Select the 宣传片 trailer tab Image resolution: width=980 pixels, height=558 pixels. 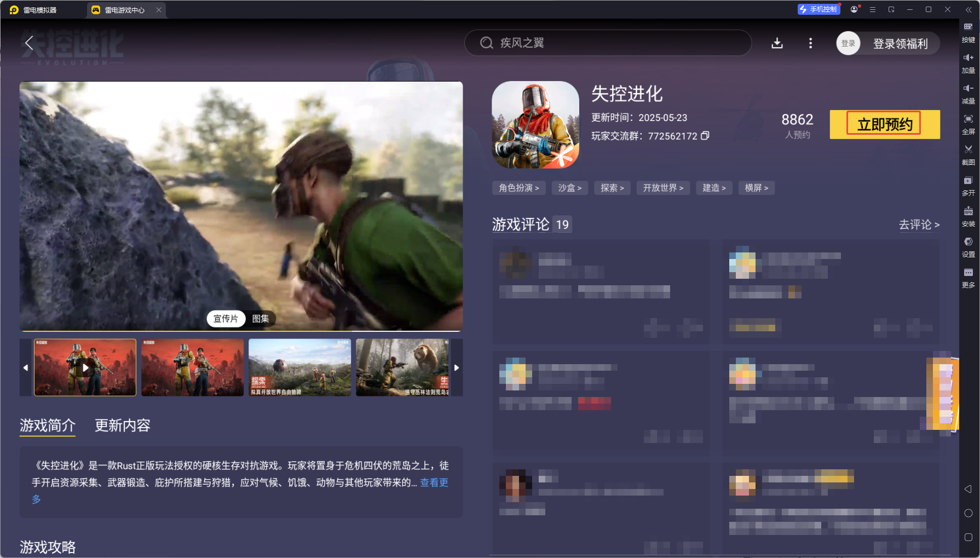pos(226,319)
